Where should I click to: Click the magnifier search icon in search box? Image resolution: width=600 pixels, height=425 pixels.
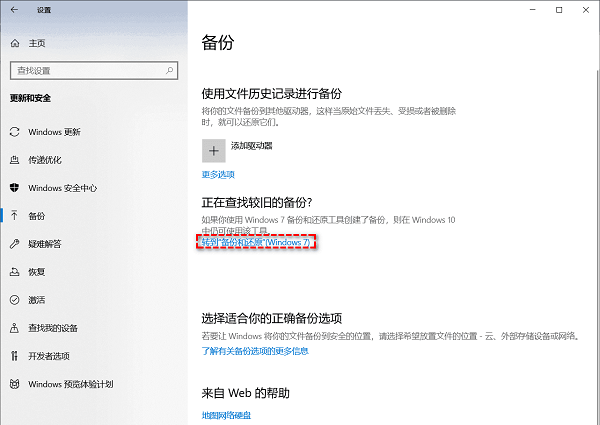coord(169,70)
